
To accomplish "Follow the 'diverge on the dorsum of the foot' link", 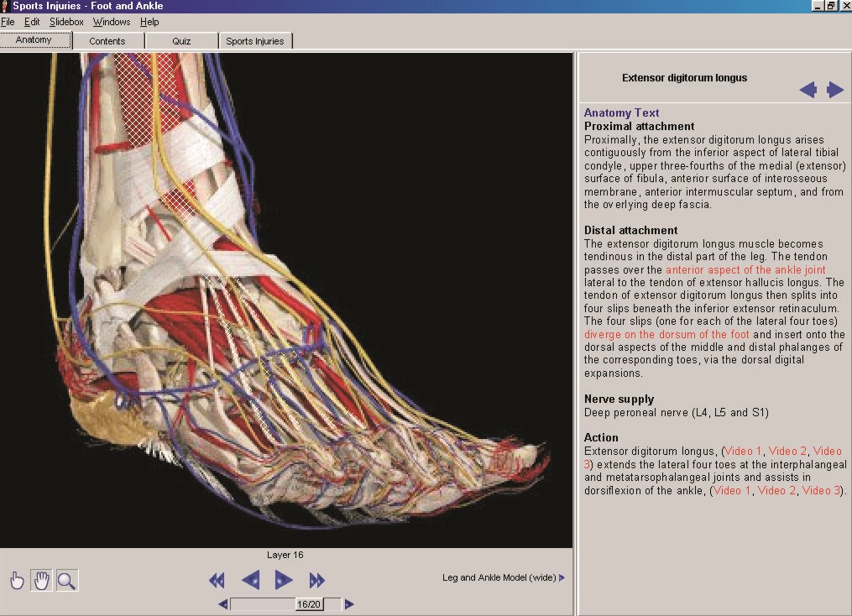I will (x=667, y=334).
